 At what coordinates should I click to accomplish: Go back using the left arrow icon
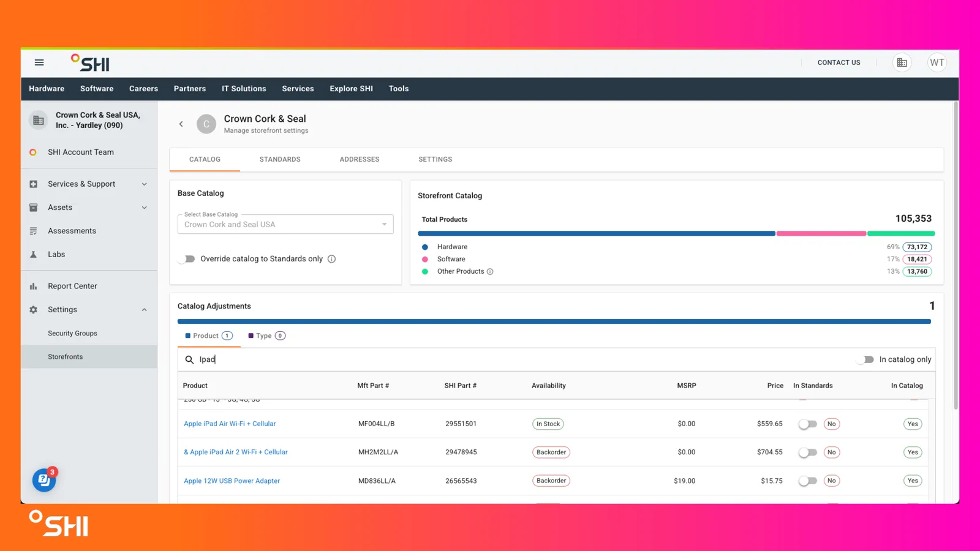click(x=181, y=124)
